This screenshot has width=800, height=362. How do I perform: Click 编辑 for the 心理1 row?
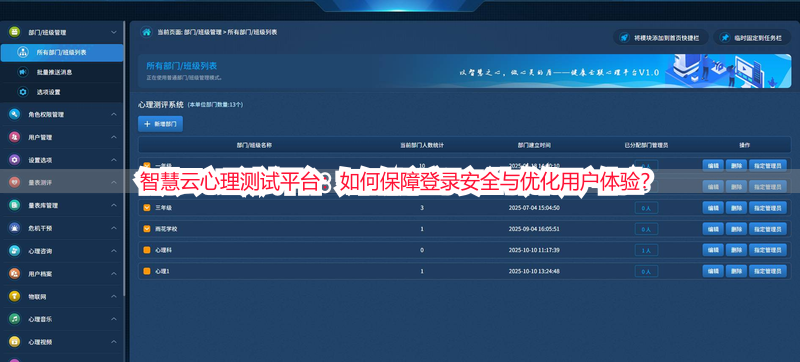[x=713, y=271]
